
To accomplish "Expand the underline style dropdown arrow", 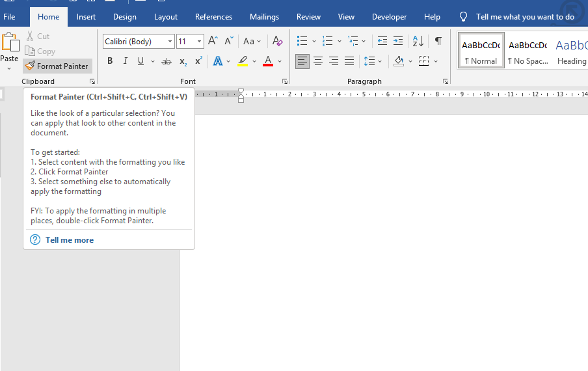I will point(153,62).
